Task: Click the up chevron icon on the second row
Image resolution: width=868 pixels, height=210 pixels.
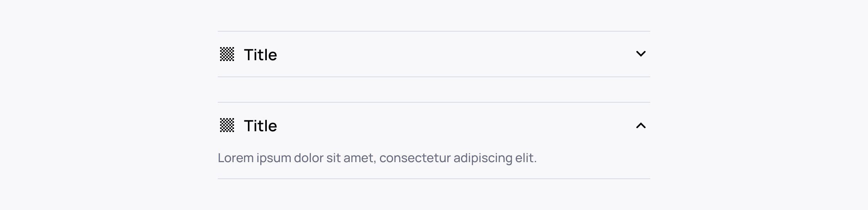Action: pyautogui.click(x=641, y=125)
